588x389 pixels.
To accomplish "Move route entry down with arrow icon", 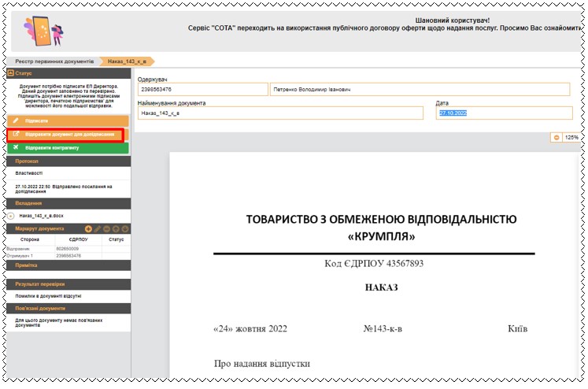I will pos(125,229).
